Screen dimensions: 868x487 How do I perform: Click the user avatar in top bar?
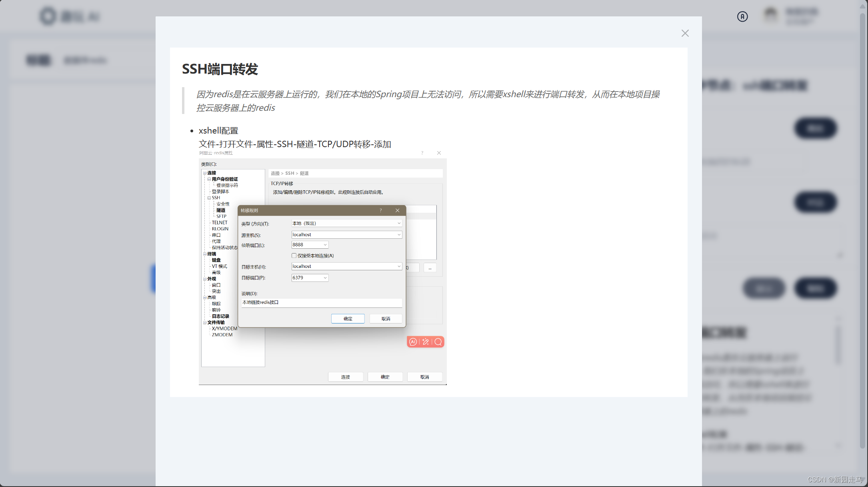point(770,15)
